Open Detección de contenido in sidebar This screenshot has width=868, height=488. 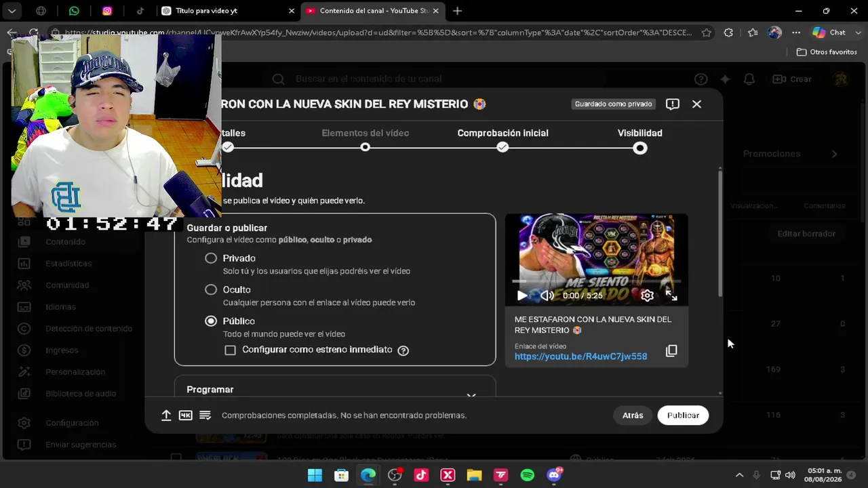point(89,329)
